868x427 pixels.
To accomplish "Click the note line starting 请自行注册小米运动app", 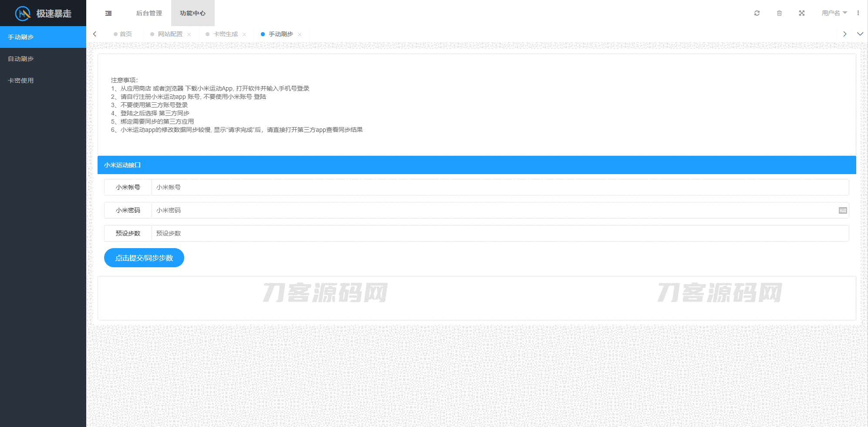I will (x=188, y=97).
